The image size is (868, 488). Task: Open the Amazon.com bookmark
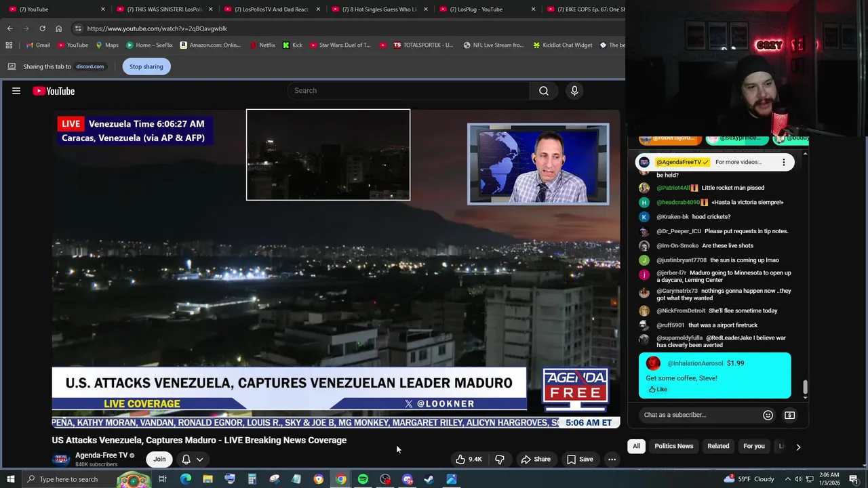click(210, 45)
